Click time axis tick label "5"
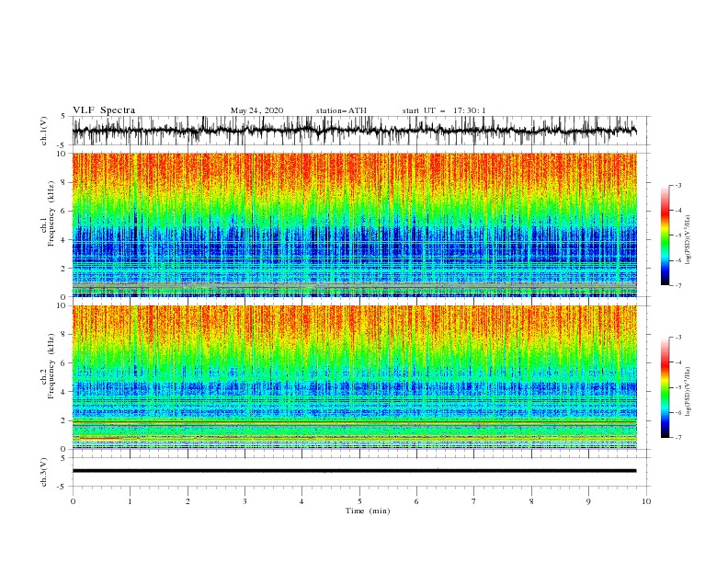728x563 pixels. pos(359,501)
